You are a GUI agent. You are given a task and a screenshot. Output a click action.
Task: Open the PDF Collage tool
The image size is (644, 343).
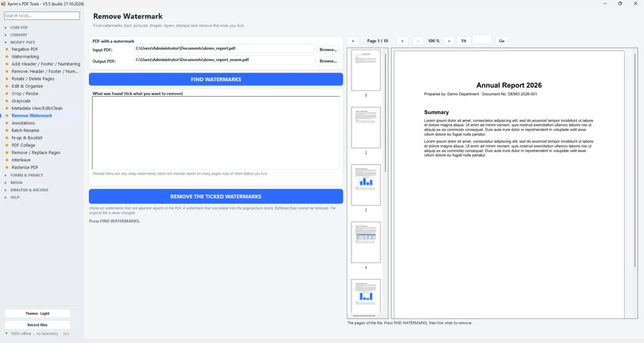[23, 145]
